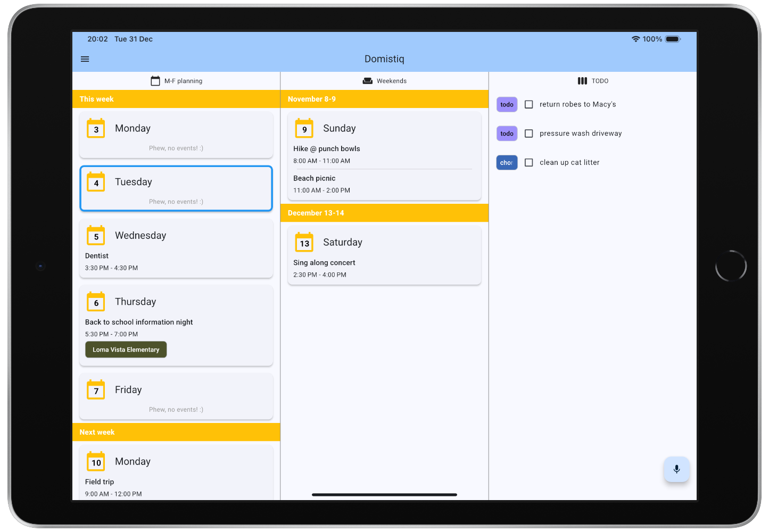Click the calendar icon showing 9 on Sunday's card
This screenshot has width=769, height=532.
click(x=304, y=128)
